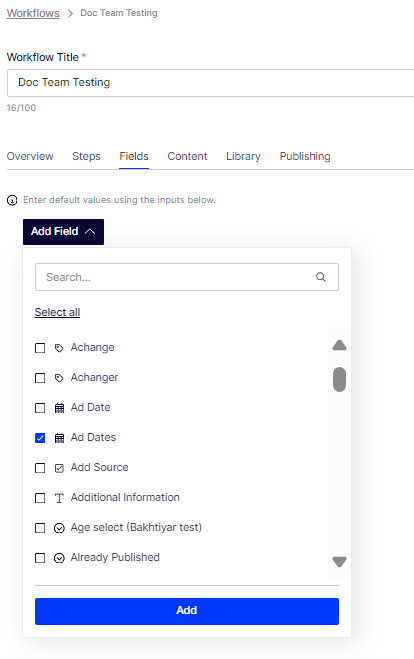Switch to the Steps tab
The image size is (414, 659).
click(86, 156)
